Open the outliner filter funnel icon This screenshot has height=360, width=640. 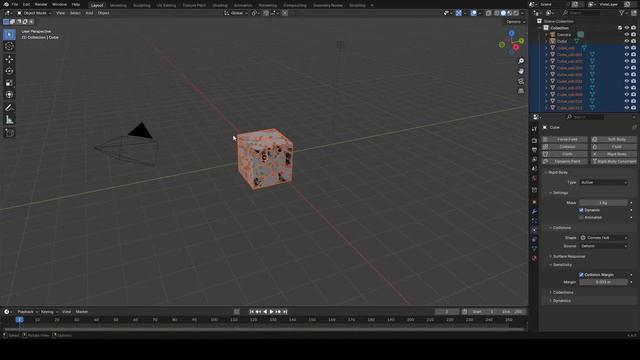coord(622,13)
